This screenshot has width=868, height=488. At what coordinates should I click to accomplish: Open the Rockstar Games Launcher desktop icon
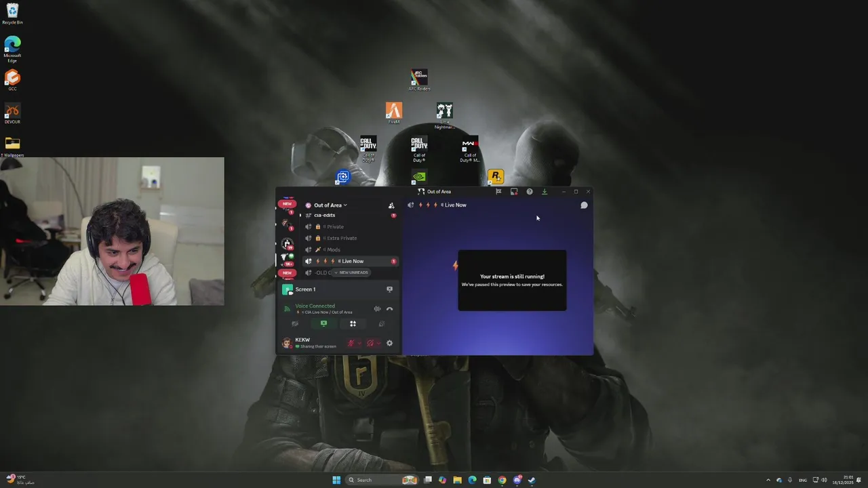[496, 177]
